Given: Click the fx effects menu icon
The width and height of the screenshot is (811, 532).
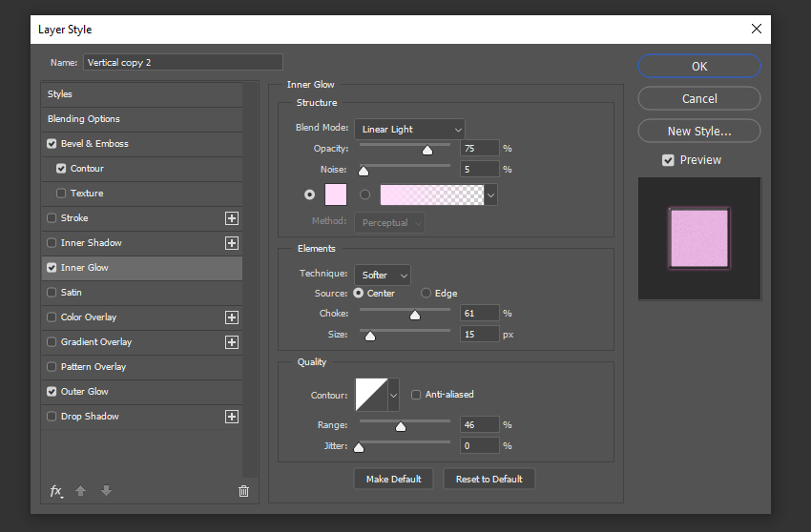Looking at the screenshot, I should (x=56, y=491).
